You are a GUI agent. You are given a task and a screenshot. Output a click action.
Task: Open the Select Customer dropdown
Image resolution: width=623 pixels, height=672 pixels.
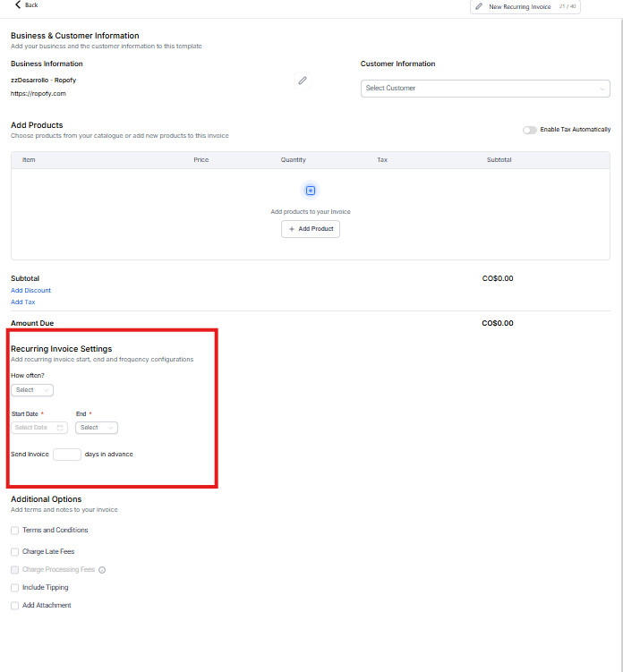click(x=485, y=89)
